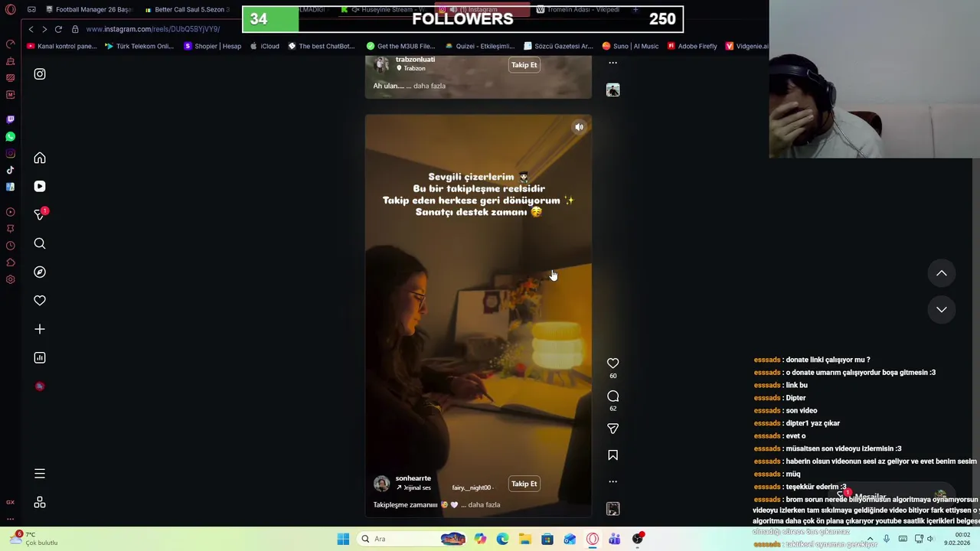Open Instagram direct messages with badge
980x551 pixels.
pyautogui.click(x=40, y=214)
